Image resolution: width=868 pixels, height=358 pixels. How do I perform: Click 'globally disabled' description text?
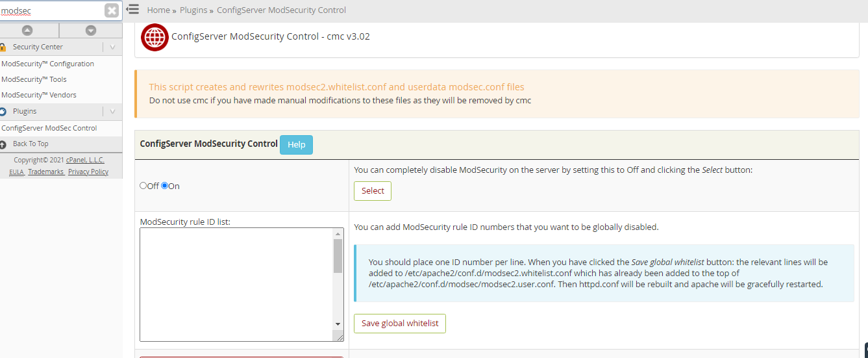tap(506, 227)
